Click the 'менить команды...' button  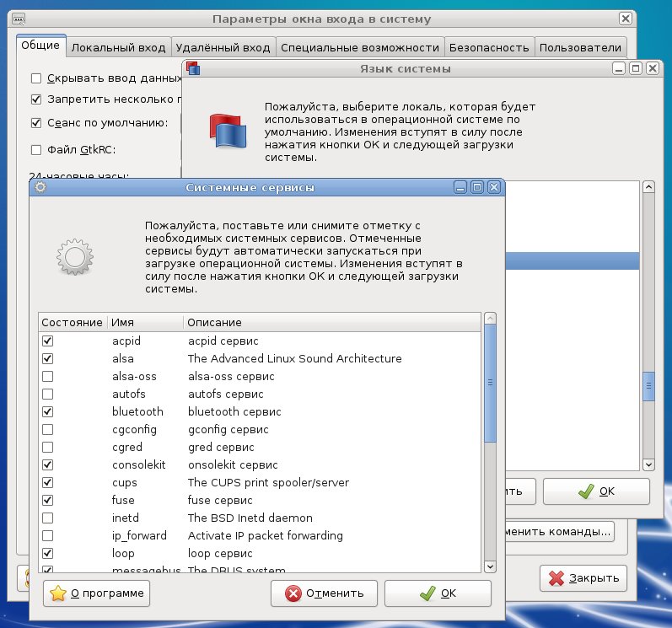pyautogui.click(x=560, y=532)
